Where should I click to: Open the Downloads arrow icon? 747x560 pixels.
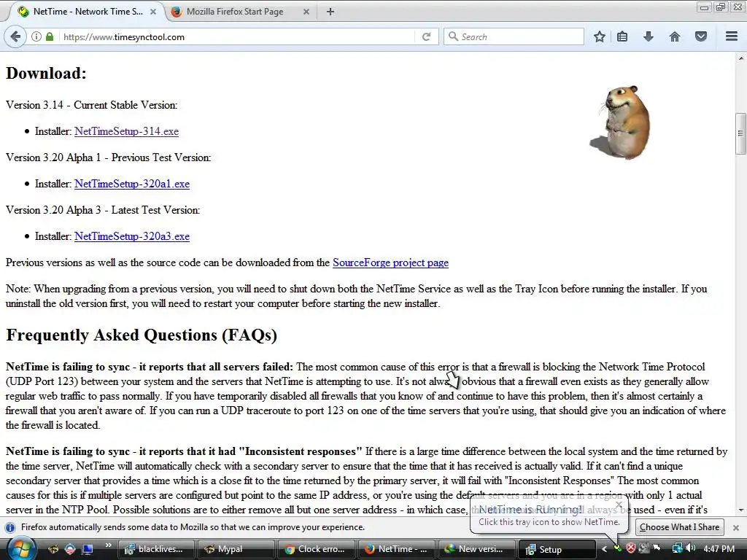coord(649,36)
